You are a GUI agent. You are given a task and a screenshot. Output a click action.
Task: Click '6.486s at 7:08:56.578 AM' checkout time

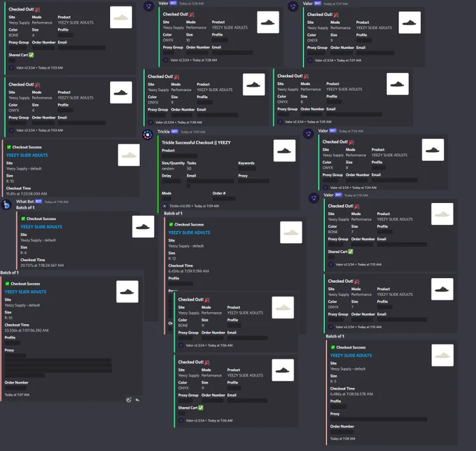click(x=351, y=394)
